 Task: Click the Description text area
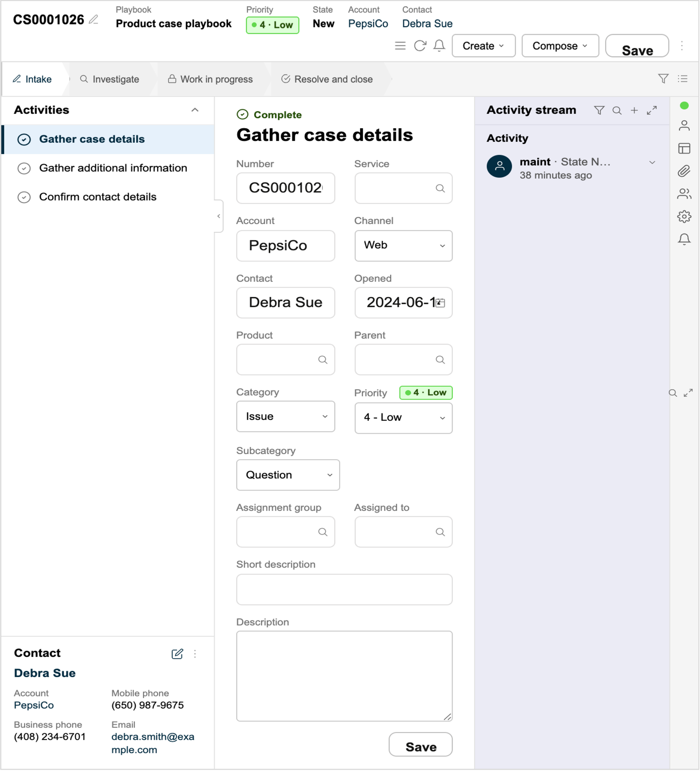[x=344, y=676]
